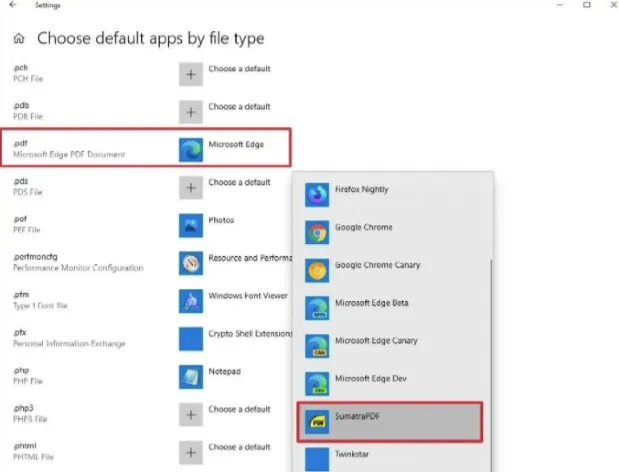The width and height of the screenshot is (619, 472).
Task: Click the Microsoft Edge Canary icon
Action: pos(317,346)
